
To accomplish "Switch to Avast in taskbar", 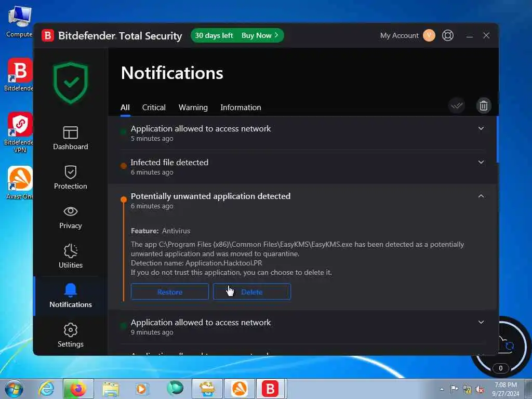I will pyautogui.click(x=240, y=389).
